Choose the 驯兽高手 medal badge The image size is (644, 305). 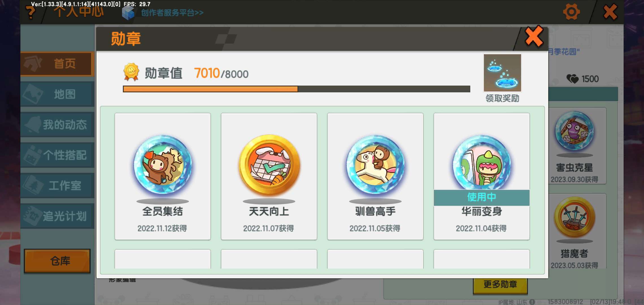point(375,165)
